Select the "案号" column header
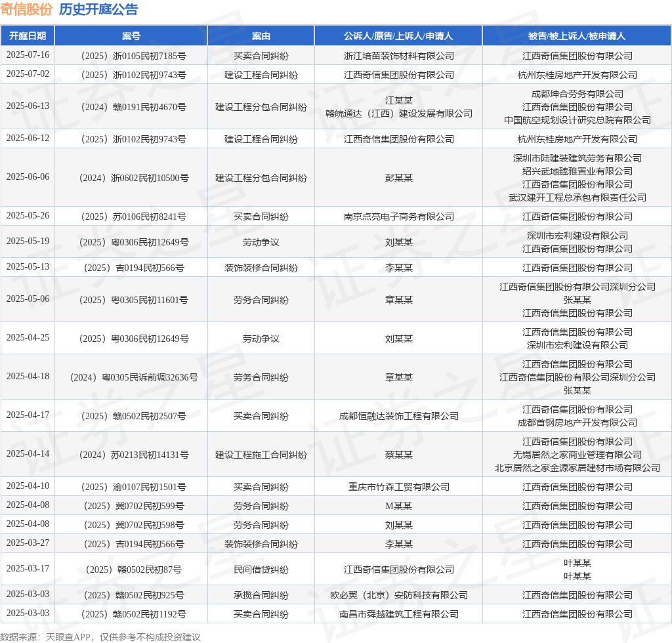672x643 pixels. tap(131, 36)
